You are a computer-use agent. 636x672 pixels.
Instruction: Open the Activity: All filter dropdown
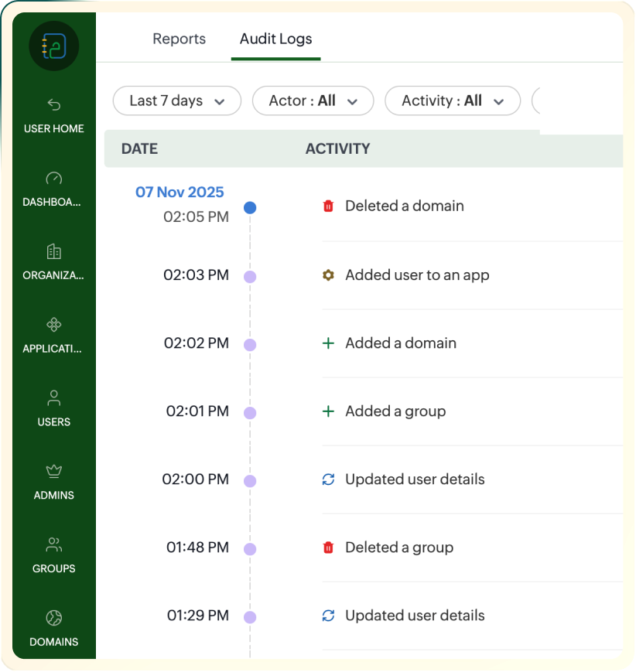coord(452,101)
